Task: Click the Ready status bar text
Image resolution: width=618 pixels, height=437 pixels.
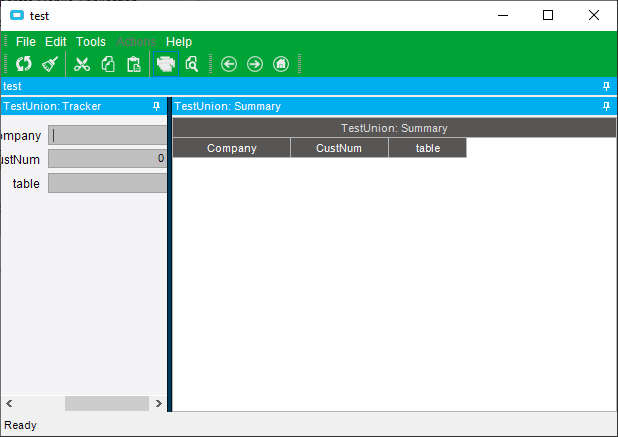Action: click(20, 425)
